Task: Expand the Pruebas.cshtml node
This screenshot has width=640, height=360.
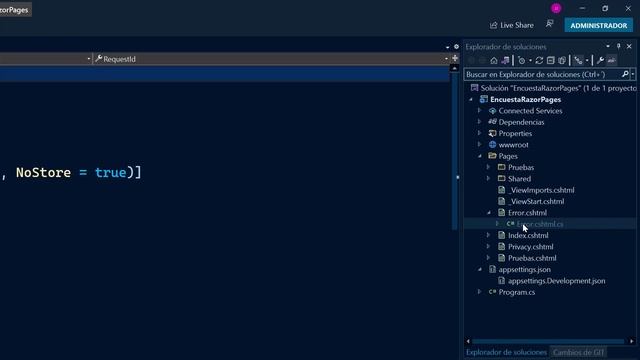Action: point(488,258)
